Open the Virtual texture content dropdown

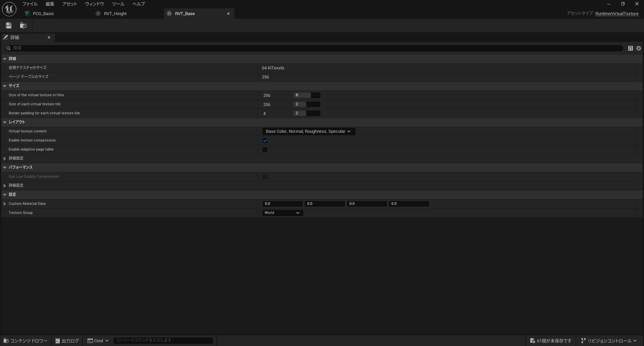(x=308, y=131)
